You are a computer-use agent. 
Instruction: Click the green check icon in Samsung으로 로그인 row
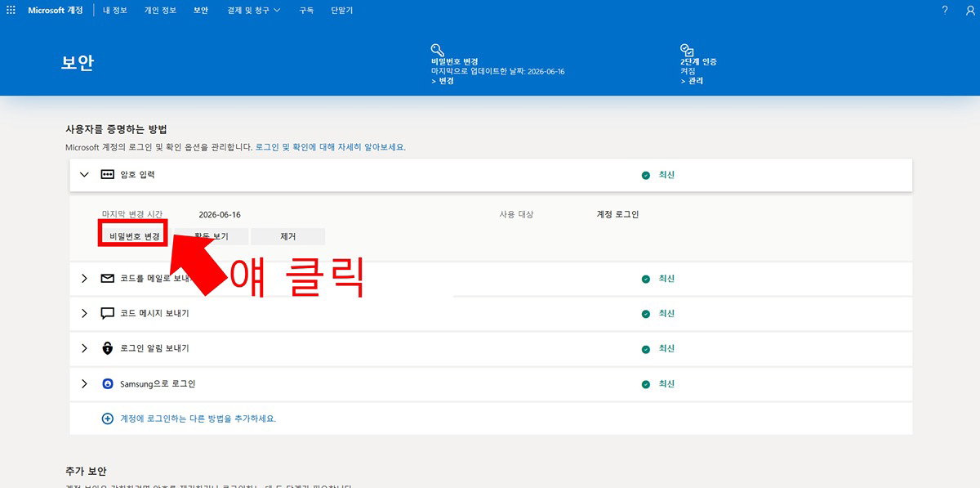coord(646,384)
